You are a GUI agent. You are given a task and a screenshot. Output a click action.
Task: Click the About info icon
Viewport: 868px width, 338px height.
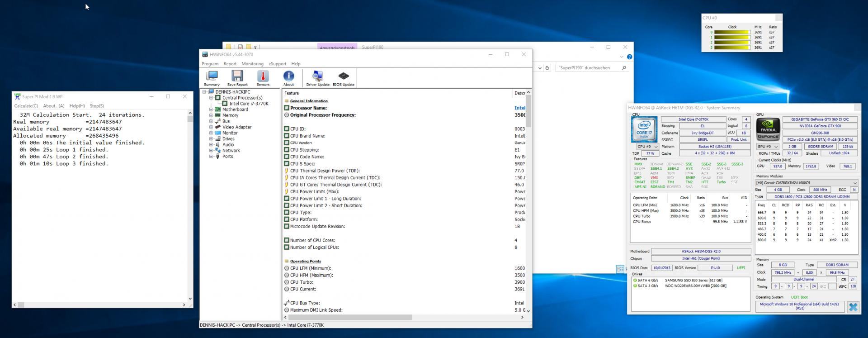(x=288, y=78)
